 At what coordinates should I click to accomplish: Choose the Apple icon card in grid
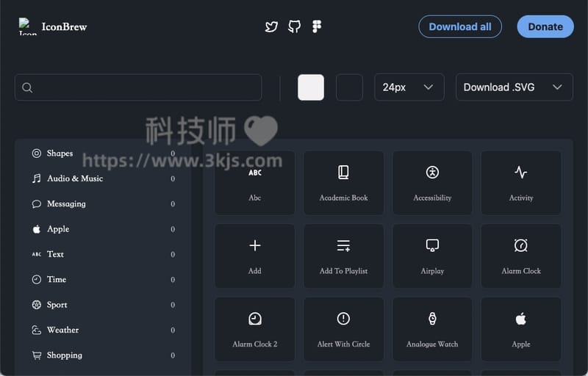pos(521,329)
